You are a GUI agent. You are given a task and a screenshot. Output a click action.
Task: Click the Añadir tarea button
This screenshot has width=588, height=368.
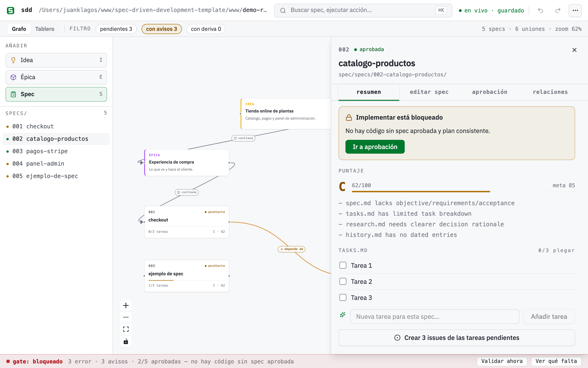click(x=549, y=317)
